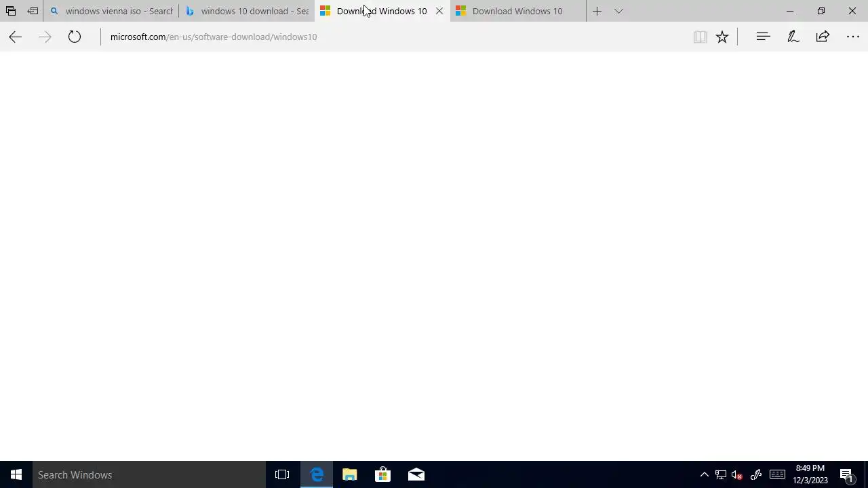The image size is (868, 488).
Task: Toggle Reading view book icon
Action: pos(700,37)
